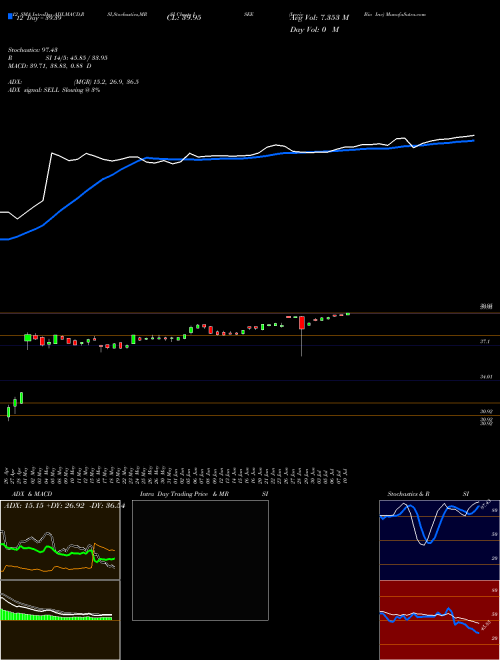Screen dimensions: 500x660
Task: Click the blue stochastics oscillator panel
Action: 439,540
